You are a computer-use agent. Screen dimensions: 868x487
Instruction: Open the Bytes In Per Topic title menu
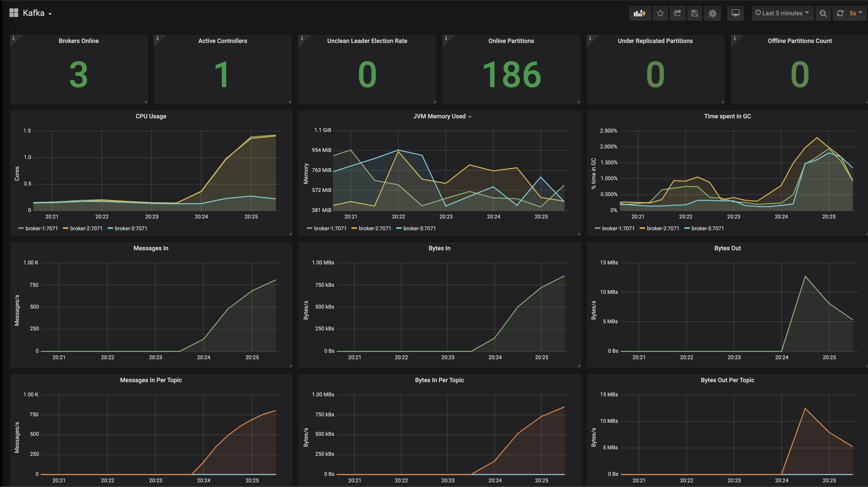439,380
